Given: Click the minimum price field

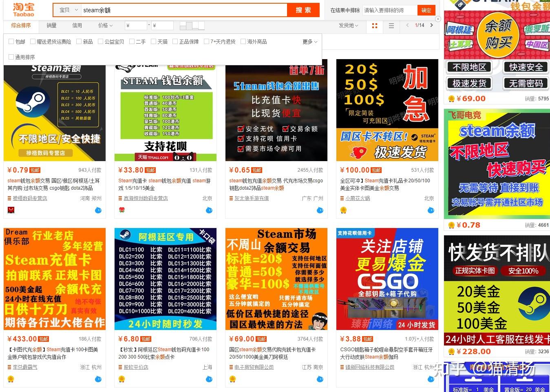Looking at the screenshot, I should (x=135, y=25).
